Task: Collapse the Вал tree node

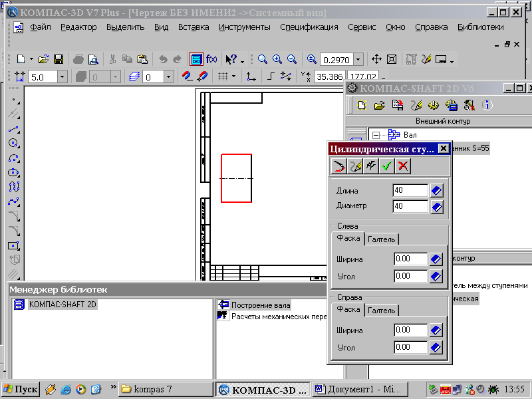Action: click(376, 135)
